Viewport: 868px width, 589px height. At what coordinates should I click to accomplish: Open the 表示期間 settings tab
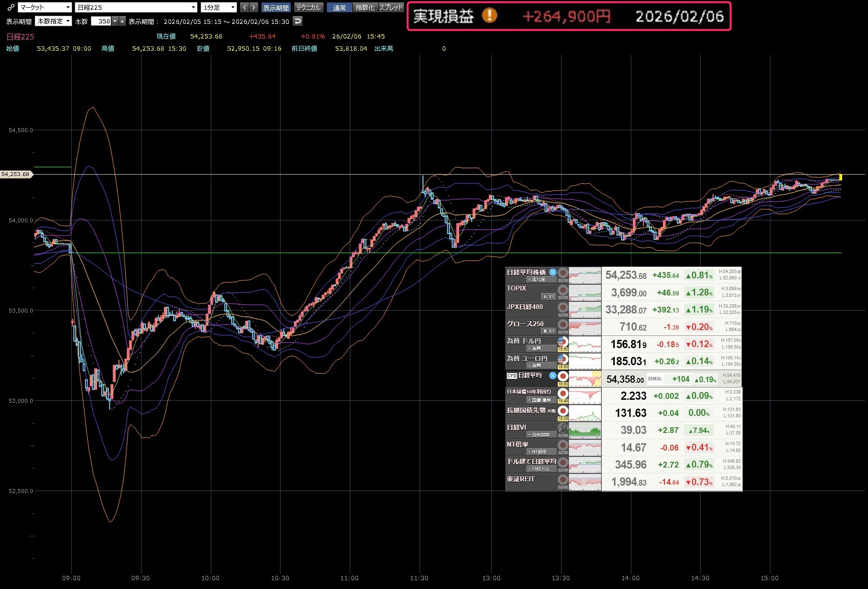pos(276,7)
